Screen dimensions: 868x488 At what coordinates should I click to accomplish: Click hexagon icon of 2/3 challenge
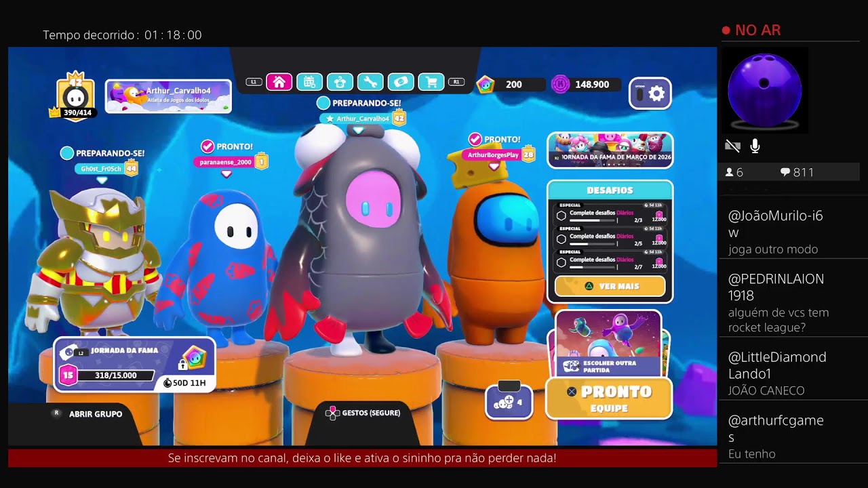pos(561,216)
